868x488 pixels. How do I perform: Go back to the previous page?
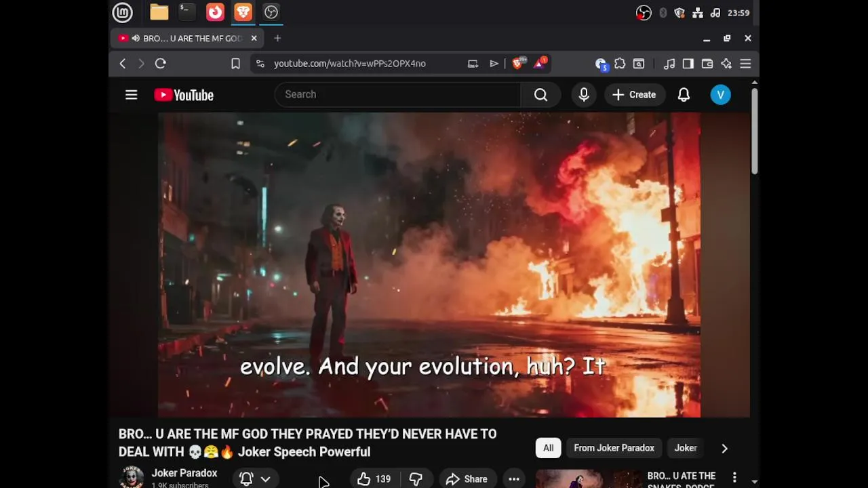[x=123, y=64]
